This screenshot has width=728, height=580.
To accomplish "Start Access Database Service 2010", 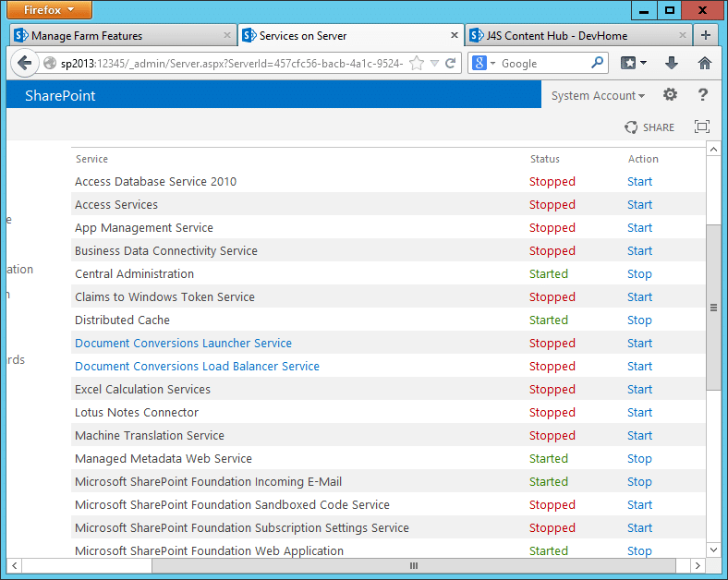I will [639, 181].
